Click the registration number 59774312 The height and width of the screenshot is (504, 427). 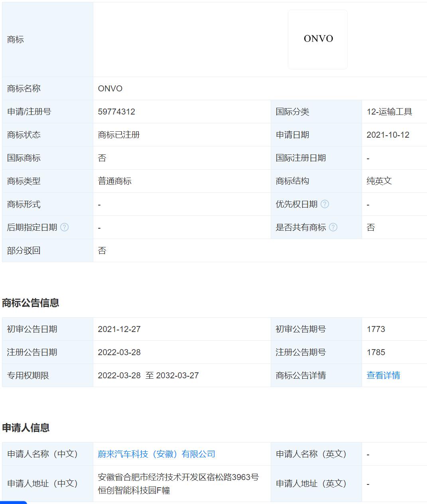[x=116, y=112]
